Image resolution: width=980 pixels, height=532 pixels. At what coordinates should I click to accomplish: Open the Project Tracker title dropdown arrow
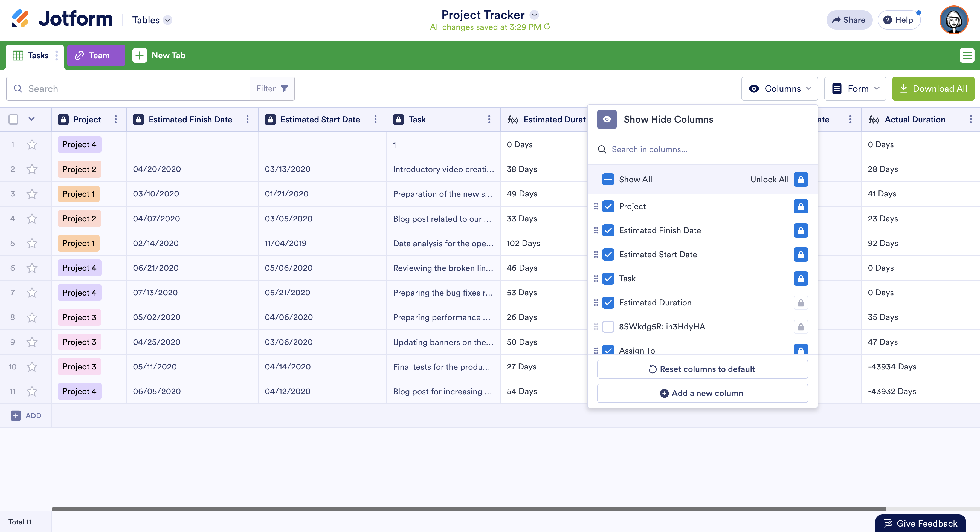[535, 15]
